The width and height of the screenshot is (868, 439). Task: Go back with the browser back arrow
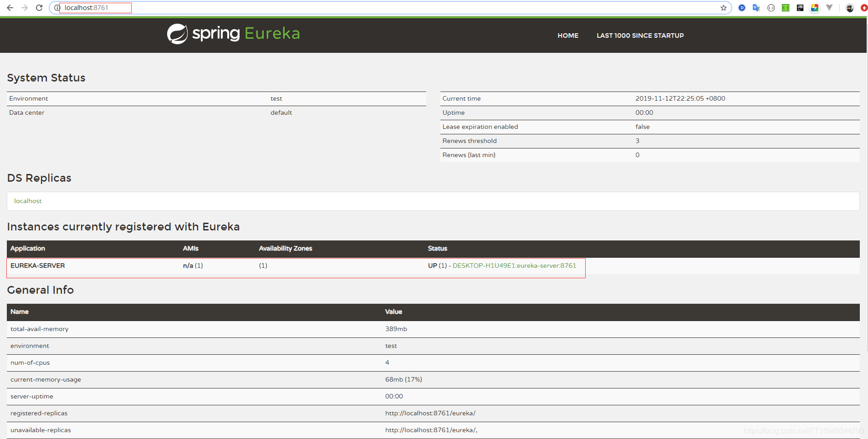point(10,8)
